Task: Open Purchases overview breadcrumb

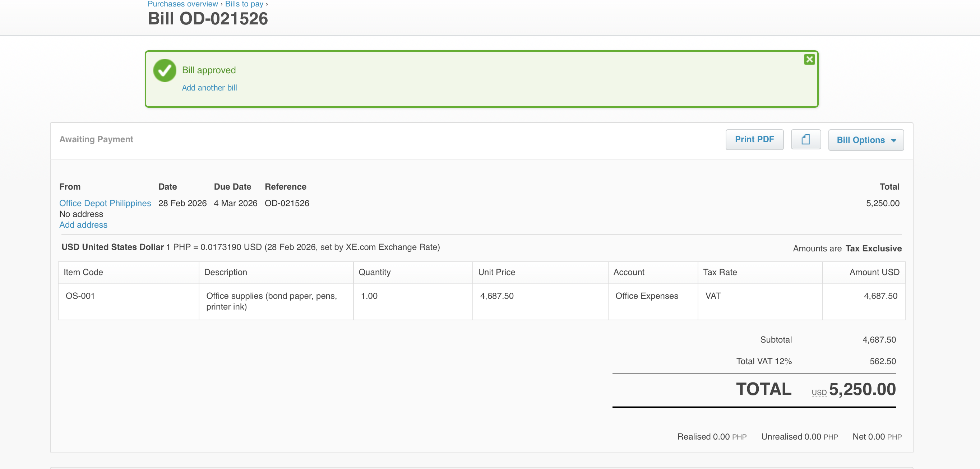Action: tap(182, 4)
